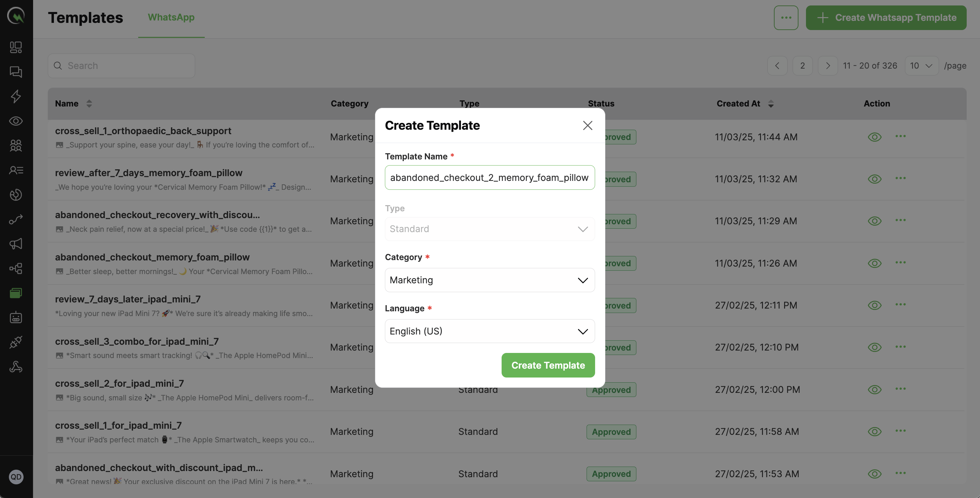Click the QD user avatar
Image resolution: width=980 pixels, height=498 pixels.
point(16,477)
